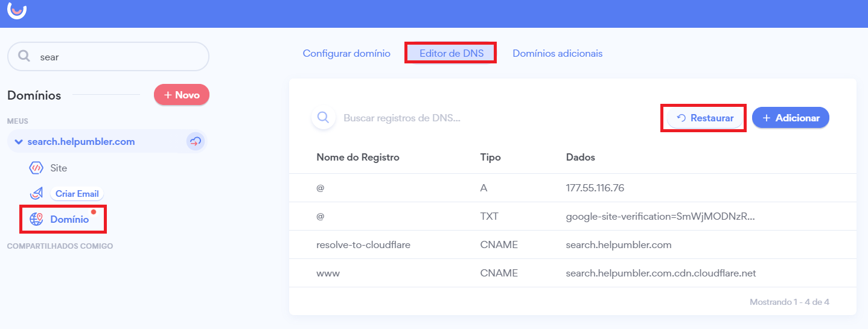Click the resolve-to-cloudflare record name
Viewport: 868px width, 329px height.
click(363, 244)
